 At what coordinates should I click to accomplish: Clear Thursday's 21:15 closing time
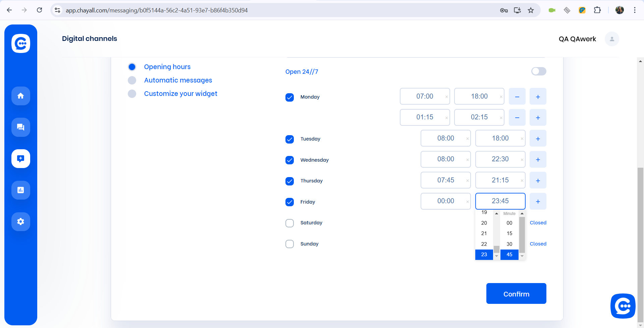point(522,181)
